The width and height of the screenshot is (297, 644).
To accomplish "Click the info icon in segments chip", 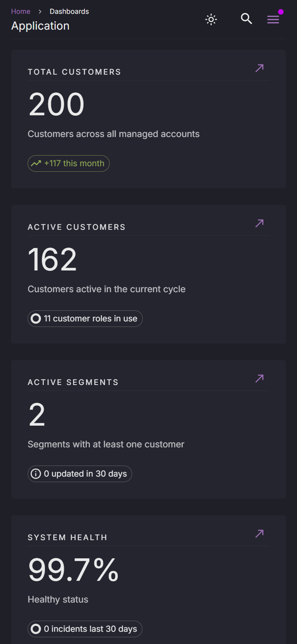I will [36, 474].
